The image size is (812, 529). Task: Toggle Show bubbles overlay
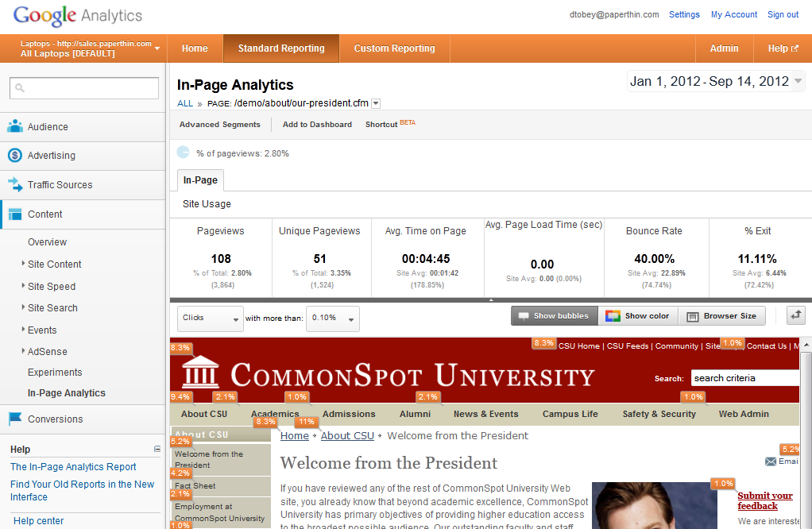tap(554, 316)
